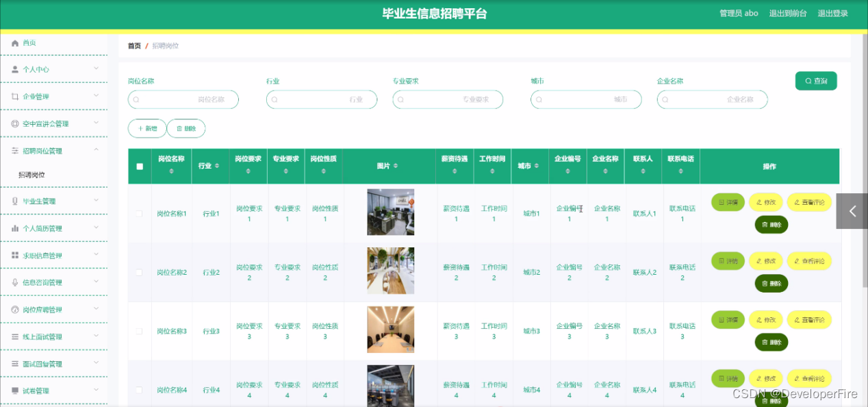Click search icon inside 专业要求 filter field
The height and width of the screenshot is (407, 868).
point(400,99)
